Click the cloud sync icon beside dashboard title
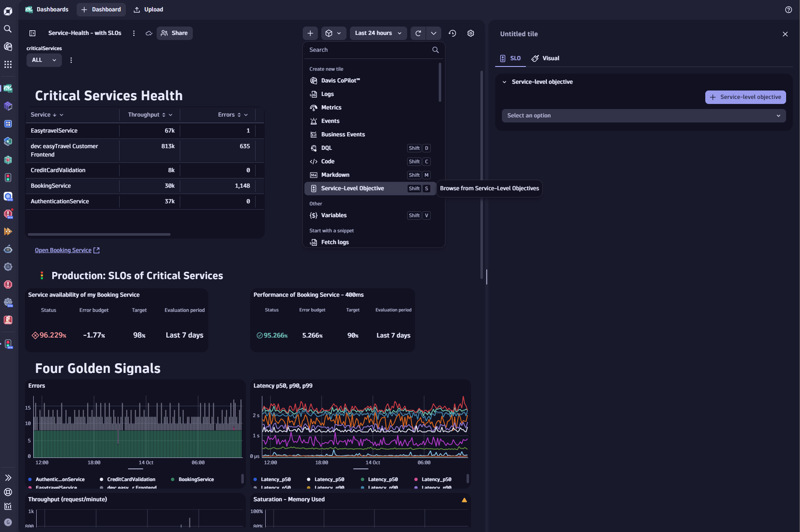The width and height of the screenshot is (800, 532). pyautogui.click(x=149, y=33)
